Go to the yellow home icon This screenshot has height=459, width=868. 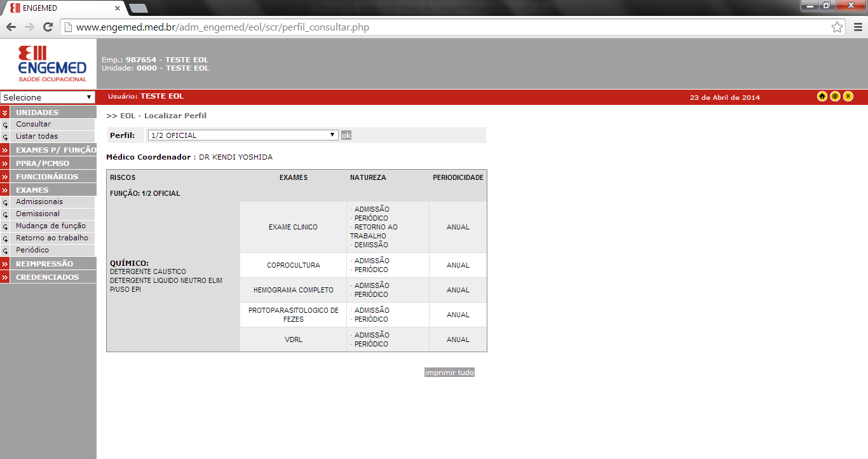[822, 97]
